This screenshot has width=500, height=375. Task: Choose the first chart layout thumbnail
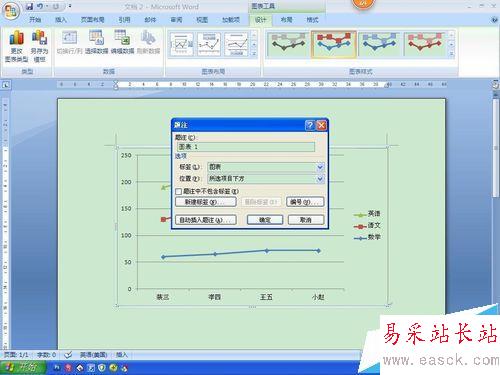[182, 44]
